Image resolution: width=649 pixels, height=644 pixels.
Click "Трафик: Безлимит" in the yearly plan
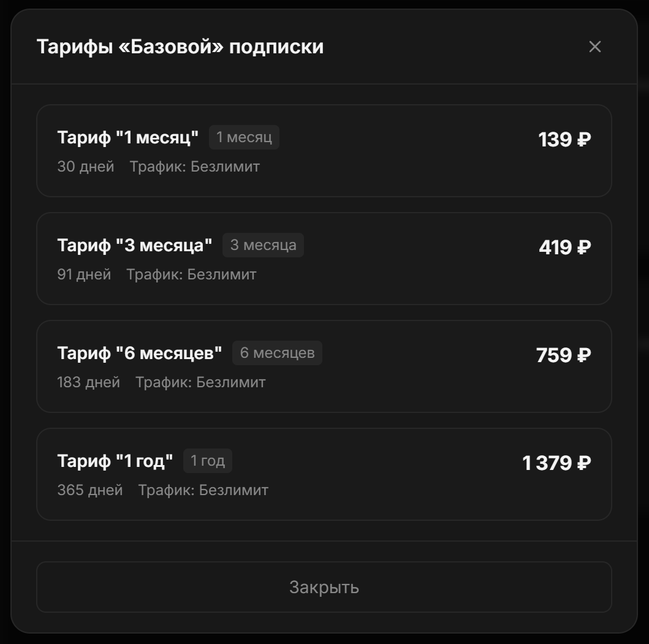click(203, 490)
